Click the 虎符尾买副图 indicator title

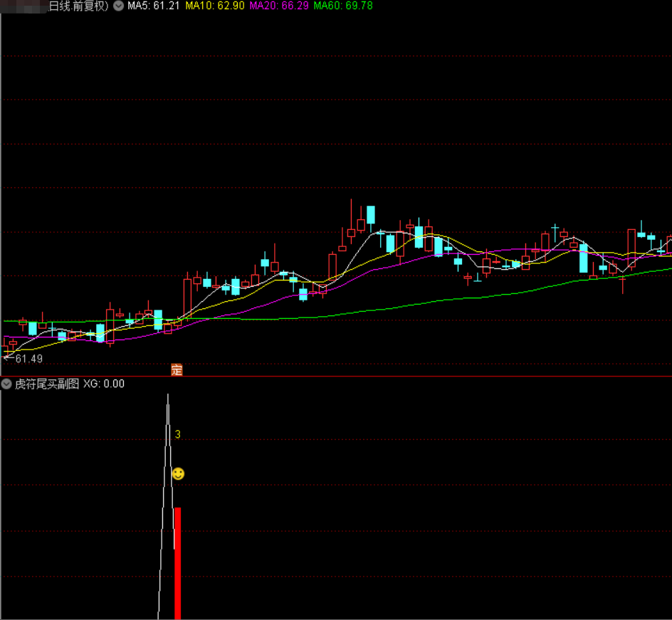tap(47, 384)
